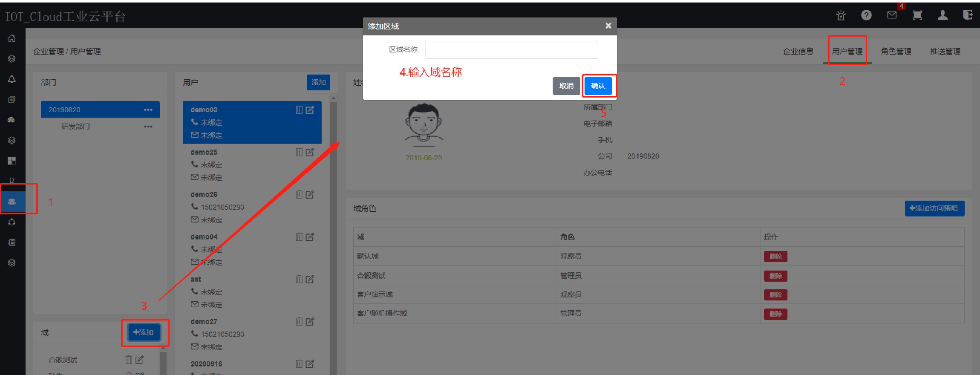Edit user demo26 with pencil icon
The height and width of the screenshot is (375, 980).
point(310,194)
